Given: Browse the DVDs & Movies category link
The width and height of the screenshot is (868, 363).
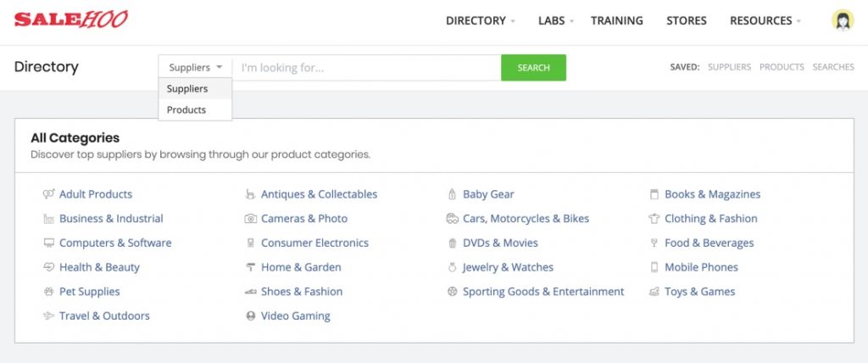Looking at the screenshot, I should 500,243.
